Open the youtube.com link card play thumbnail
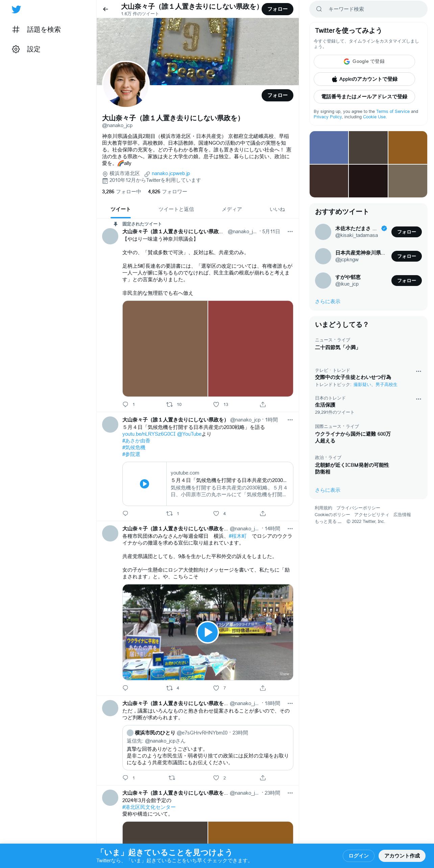Viewport: 434px width, 868px height. pos(144,484)
